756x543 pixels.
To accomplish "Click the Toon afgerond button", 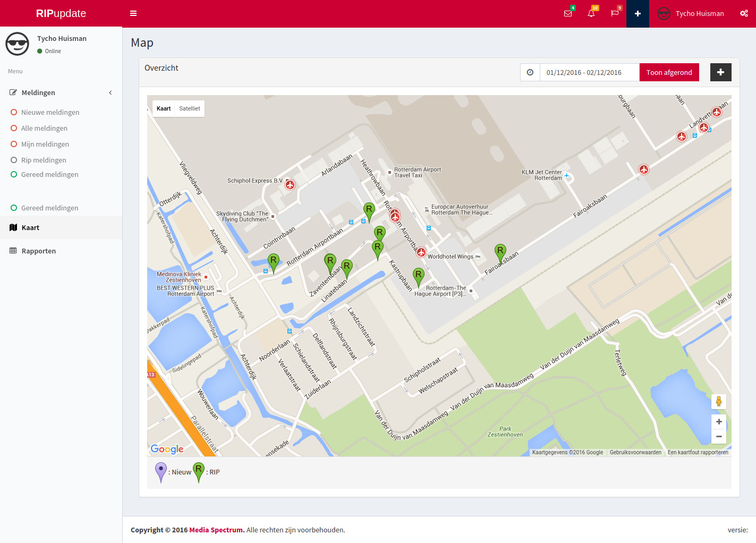I will tap(669, 72).
